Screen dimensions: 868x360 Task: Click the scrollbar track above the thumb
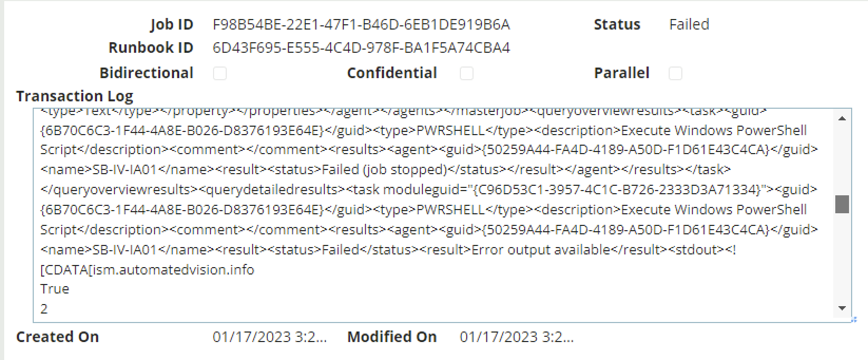coord(842,160)
